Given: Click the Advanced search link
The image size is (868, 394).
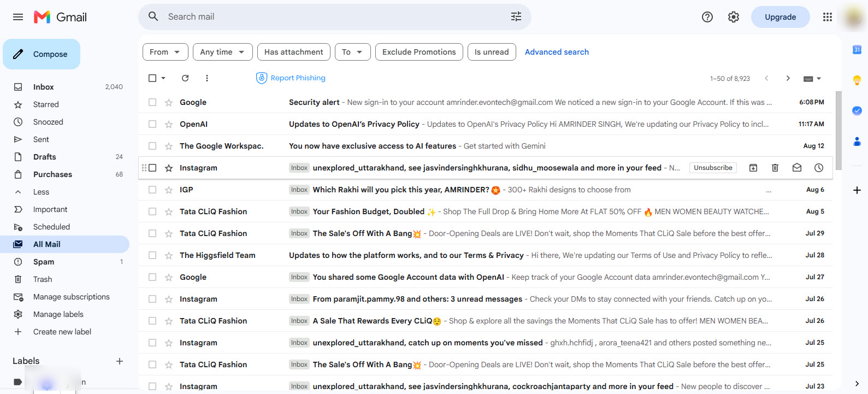Looking at the screenshot, I should tap(557, 52).
